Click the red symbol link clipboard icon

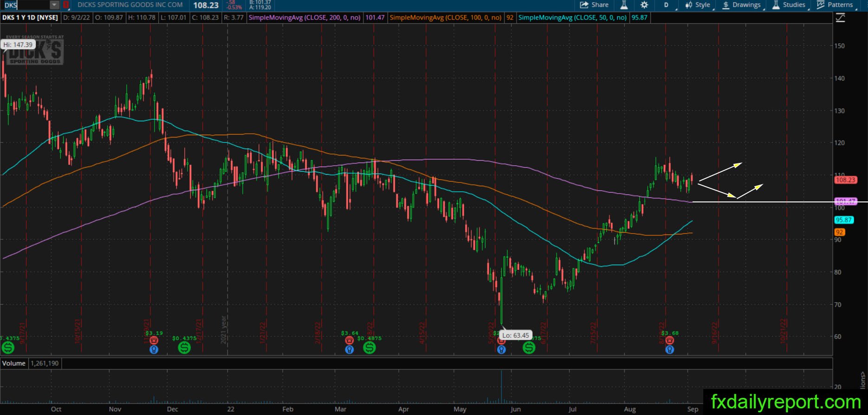coord(66,5)
